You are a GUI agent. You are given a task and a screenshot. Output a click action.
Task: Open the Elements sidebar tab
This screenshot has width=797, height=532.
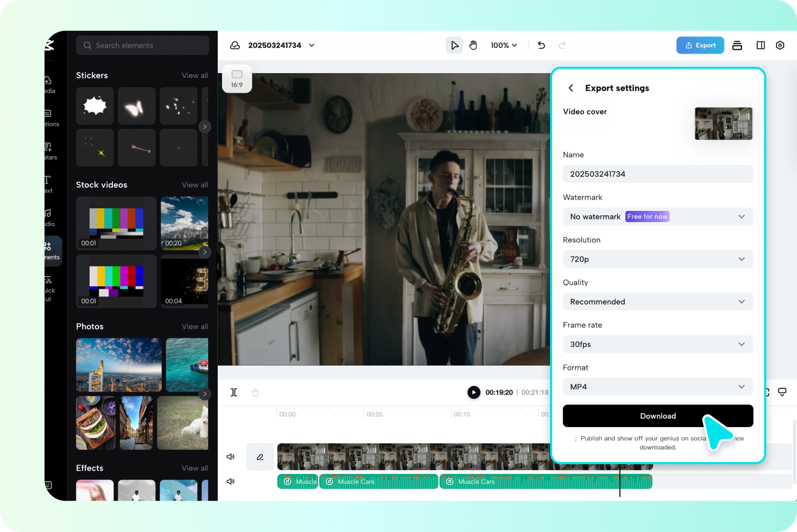coord(52,251)
